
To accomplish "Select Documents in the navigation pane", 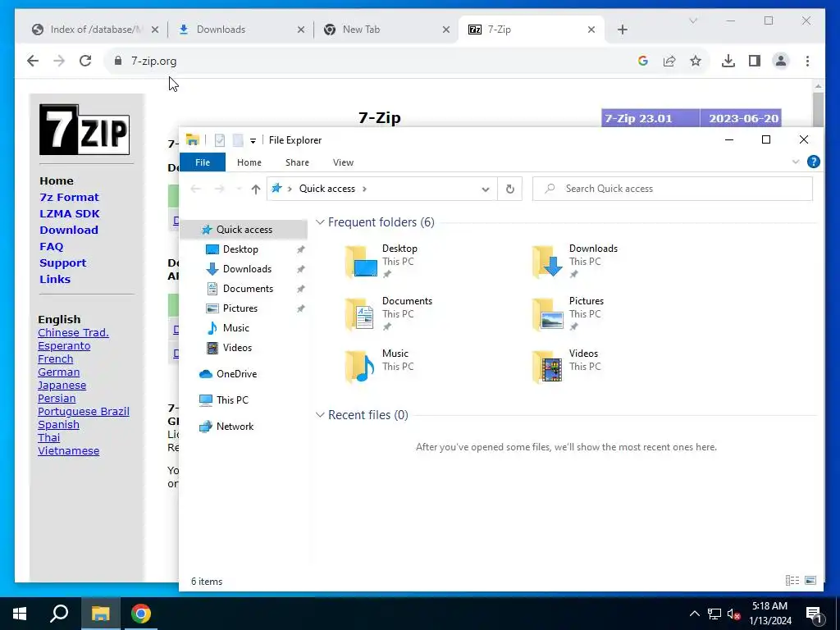I will pos(248,289).
